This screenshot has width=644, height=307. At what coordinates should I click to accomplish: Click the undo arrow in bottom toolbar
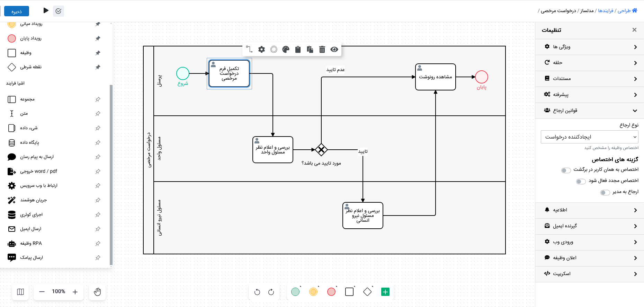[x=257, y=292]
